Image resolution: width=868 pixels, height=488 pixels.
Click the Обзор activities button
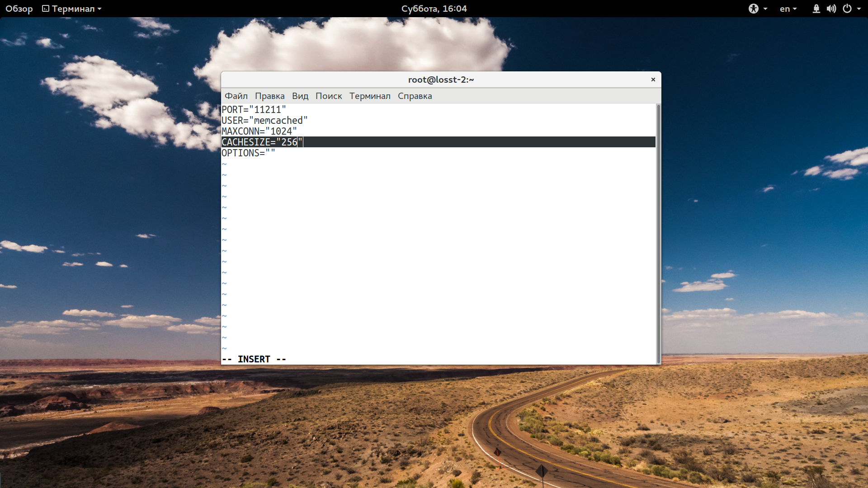[x=19, y=9]
